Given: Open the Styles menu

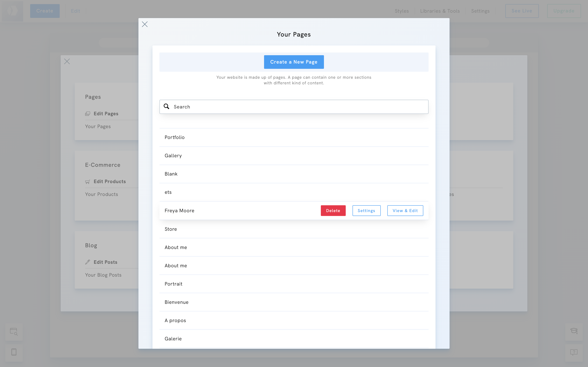Looking at the screenshot, I should (x=402, y=11).
